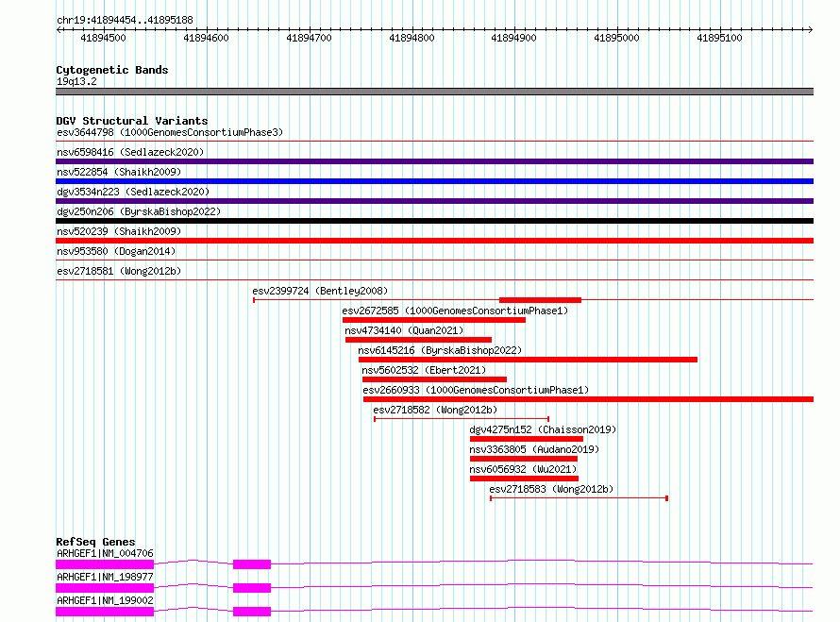
Task: Open the nsv4734140 (Quan2021) label
Action: click(x=404, y=330)
